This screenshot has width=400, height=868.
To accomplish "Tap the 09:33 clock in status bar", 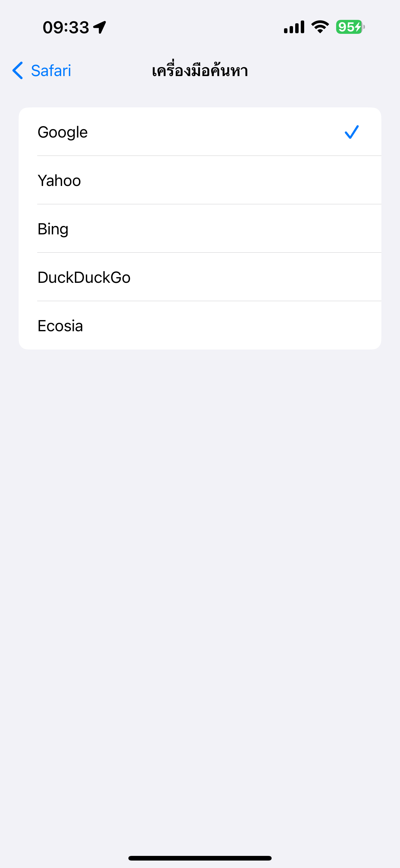I will (66, 27).
